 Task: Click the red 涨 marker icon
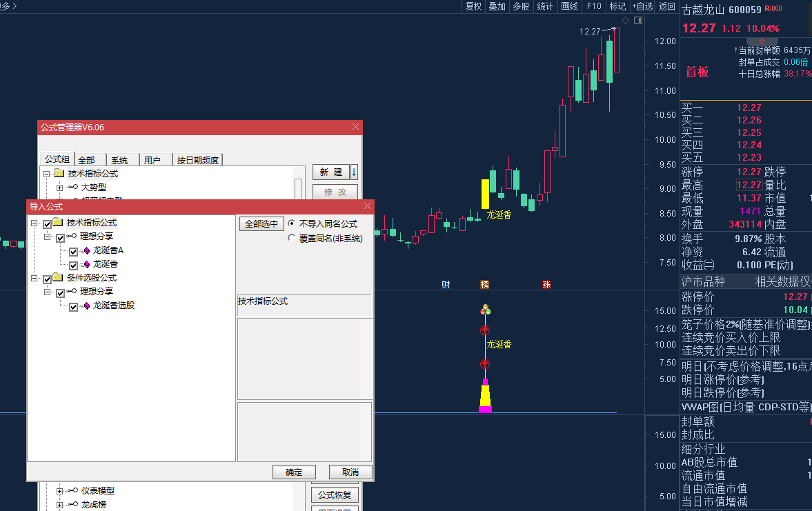pos(546,285)
